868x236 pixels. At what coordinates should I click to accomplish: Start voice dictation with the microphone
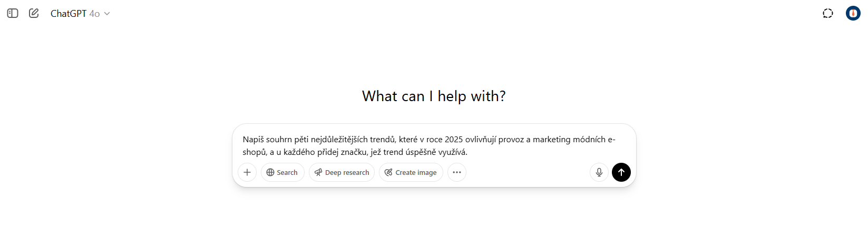click(x=599, y=172)
